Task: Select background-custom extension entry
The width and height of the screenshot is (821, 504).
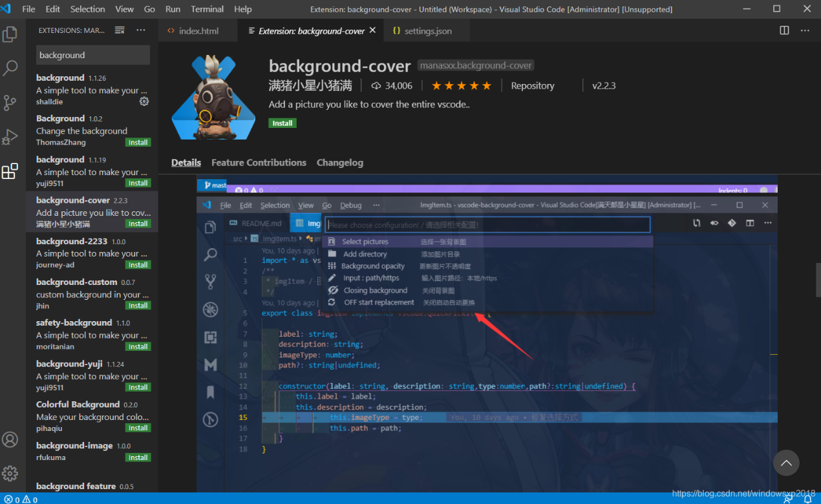Action: pos(92,293)
